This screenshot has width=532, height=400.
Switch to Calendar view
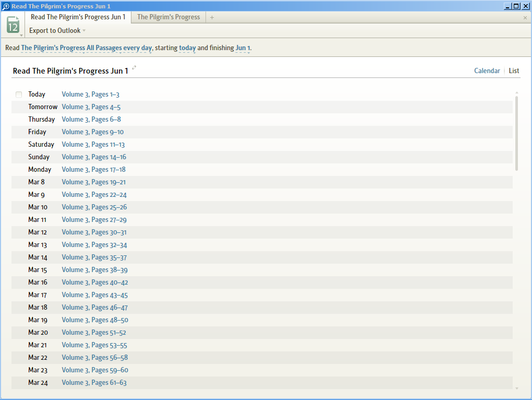(487, 70)
